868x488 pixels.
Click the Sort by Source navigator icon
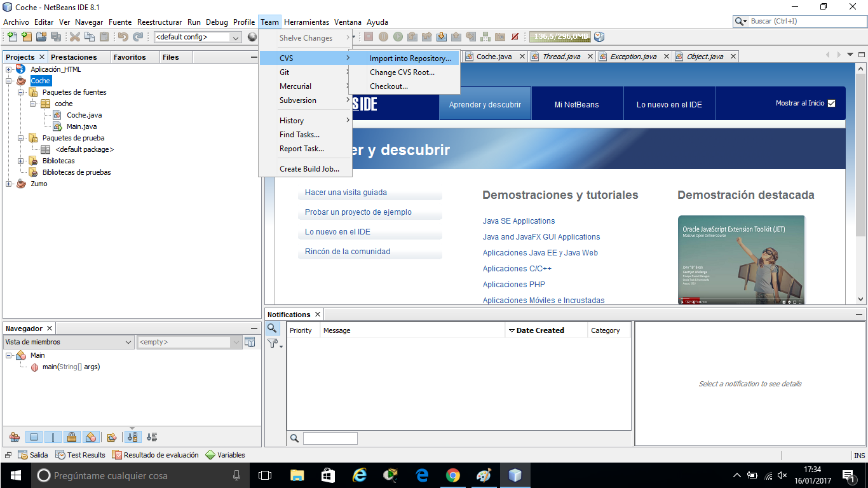tap(151, 437)
